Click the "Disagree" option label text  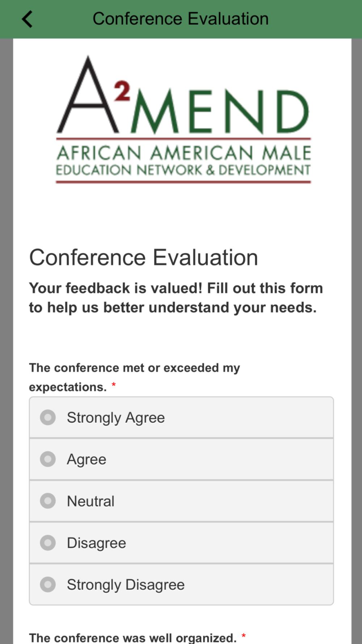[96, 543]
